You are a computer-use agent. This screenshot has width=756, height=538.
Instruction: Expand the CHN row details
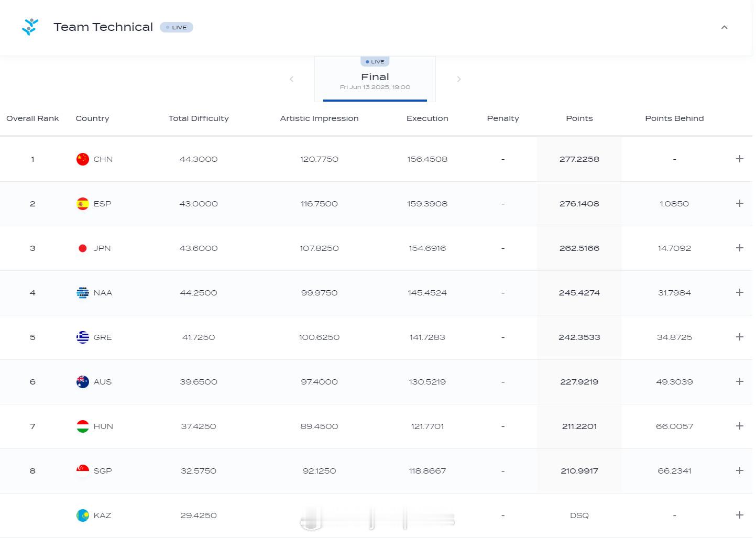pos(740,159)
